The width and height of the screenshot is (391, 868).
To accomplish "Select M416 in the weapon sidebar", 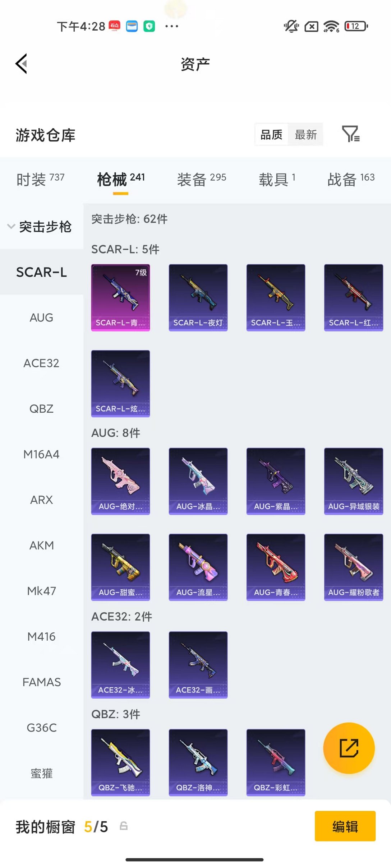I will [x=42, y=636].
